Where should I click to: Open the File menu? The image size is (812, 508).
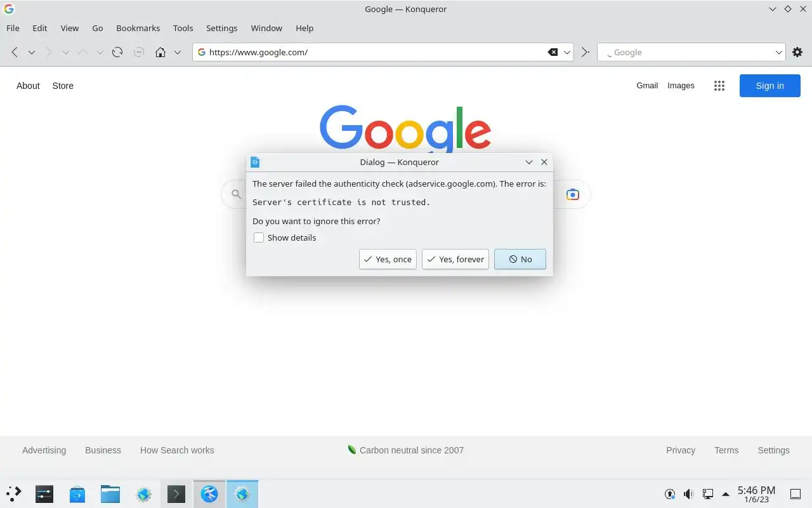click(x=13, y=28)
